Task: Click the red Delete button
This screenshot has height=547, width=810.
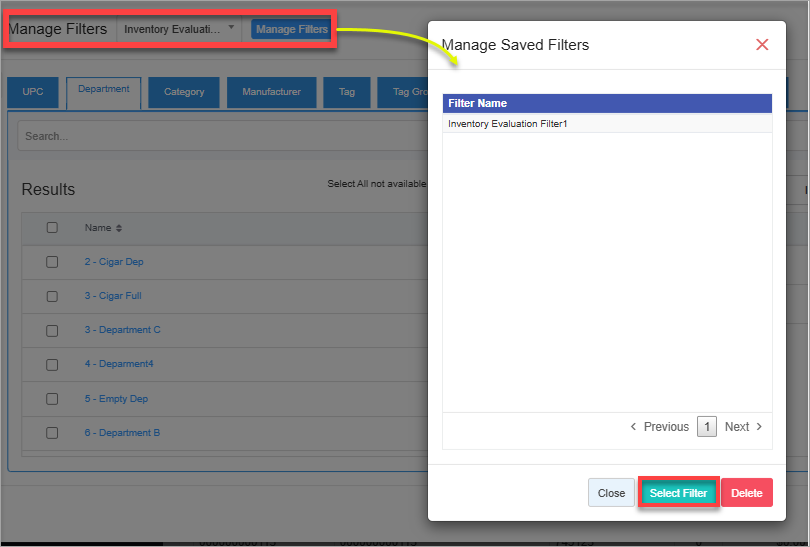Action: pyautogui.click(x=746, y=493)
